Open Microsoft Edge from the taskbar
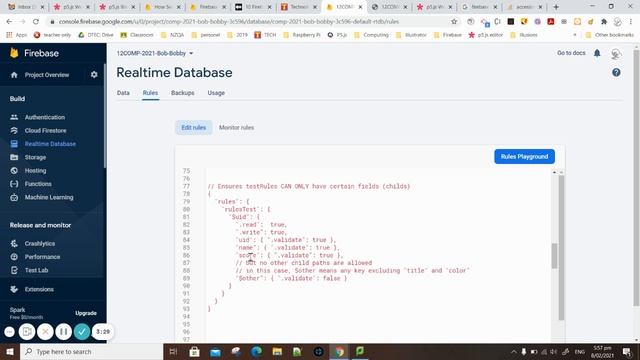 click(x=256, y=351)
